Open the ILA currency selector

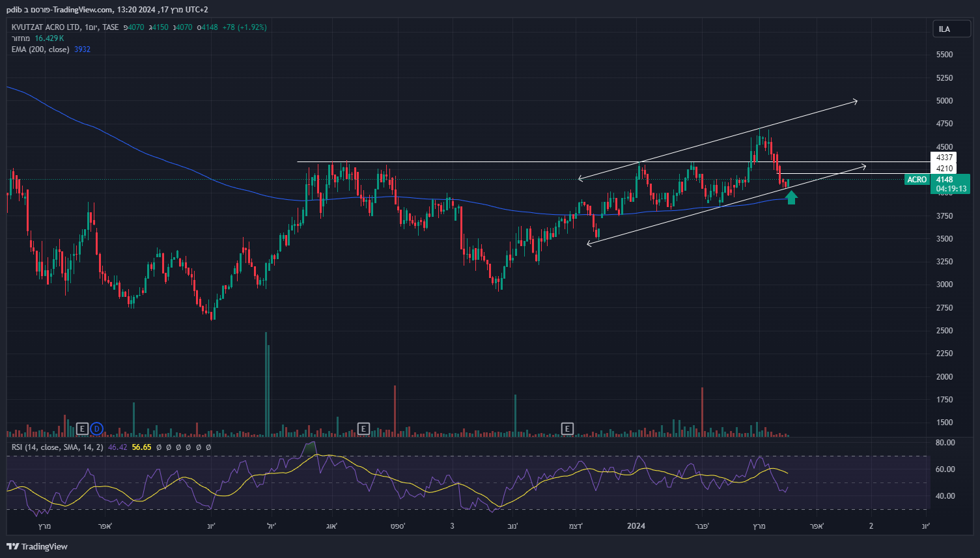(951, 29)
